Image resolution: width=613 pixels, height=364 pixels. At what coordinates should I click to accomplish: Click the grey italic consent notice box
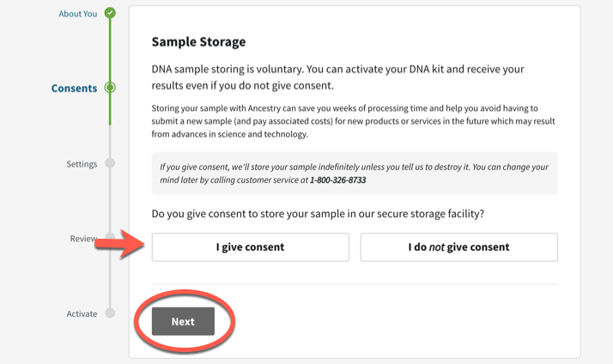pyautogui.click(x=355, y=173)
